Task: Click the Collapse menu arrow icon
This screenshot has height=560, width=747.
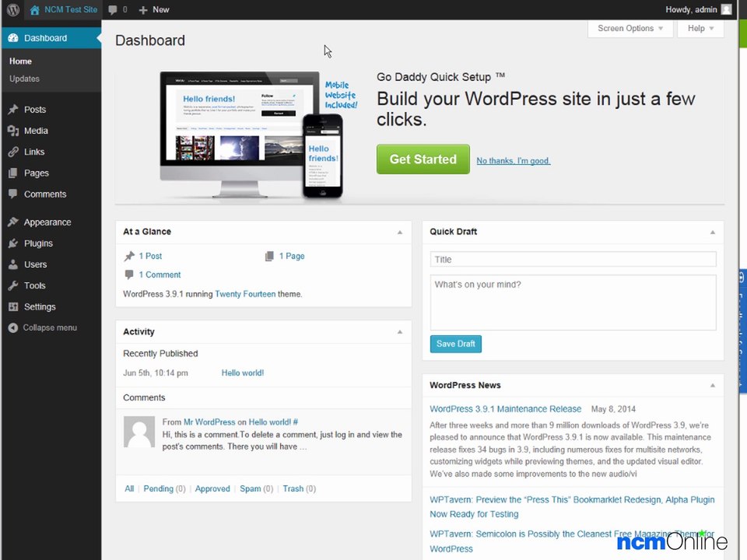Action: click(x=13, y=327)
